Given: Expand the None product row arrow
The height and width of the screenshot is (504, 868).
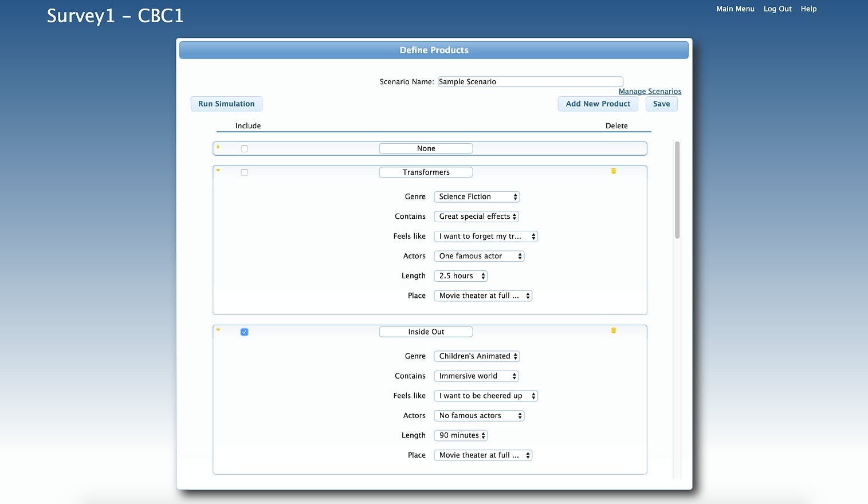Looking at the screenshot, I should click(218, 147).
